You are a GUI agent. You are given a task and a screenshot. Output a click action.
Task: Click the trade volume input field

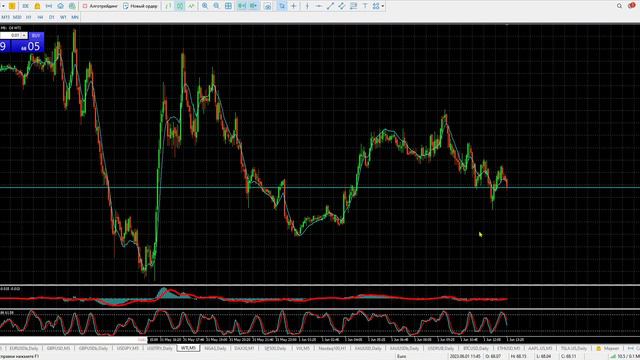[x=11, y=36]
